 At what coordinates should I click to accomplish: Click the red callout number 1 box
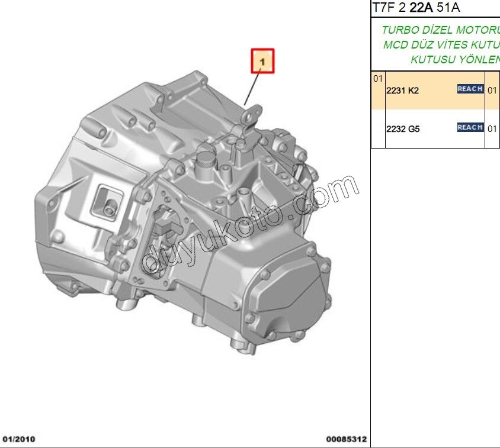[x=264, y=60]
